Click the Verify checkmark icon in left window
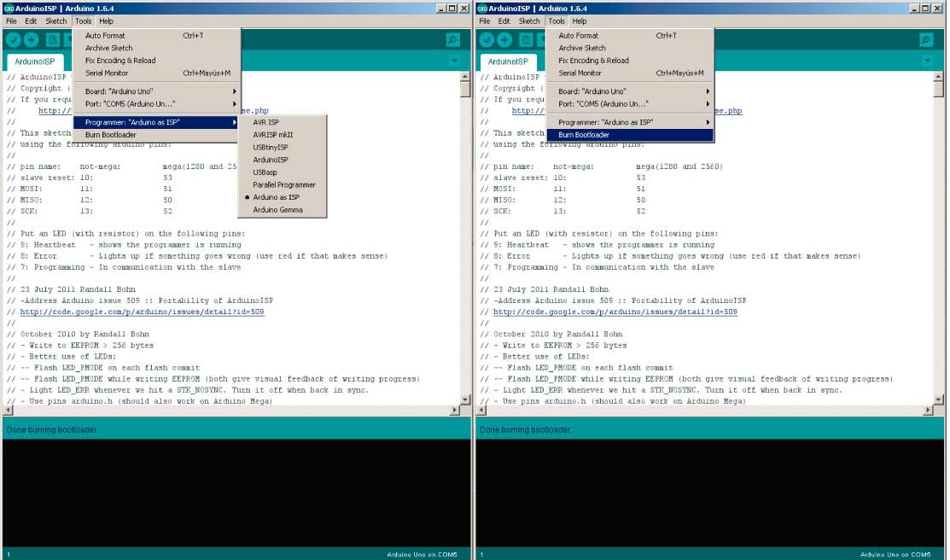Viewport: 950px width, 560px height. click(x=14, y=40)
